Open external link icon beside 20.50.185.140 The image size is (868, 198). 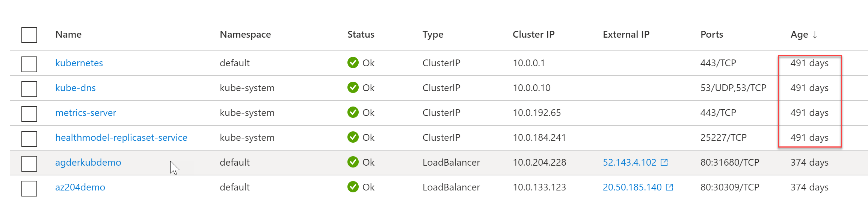(x=669, y=187)
